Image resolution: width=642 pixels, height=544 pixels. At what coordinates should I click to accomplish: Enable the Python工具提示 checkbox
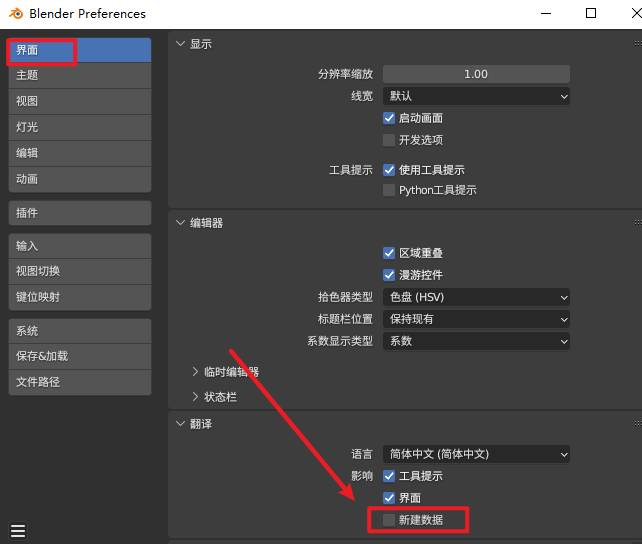click(x=389, y=190)
